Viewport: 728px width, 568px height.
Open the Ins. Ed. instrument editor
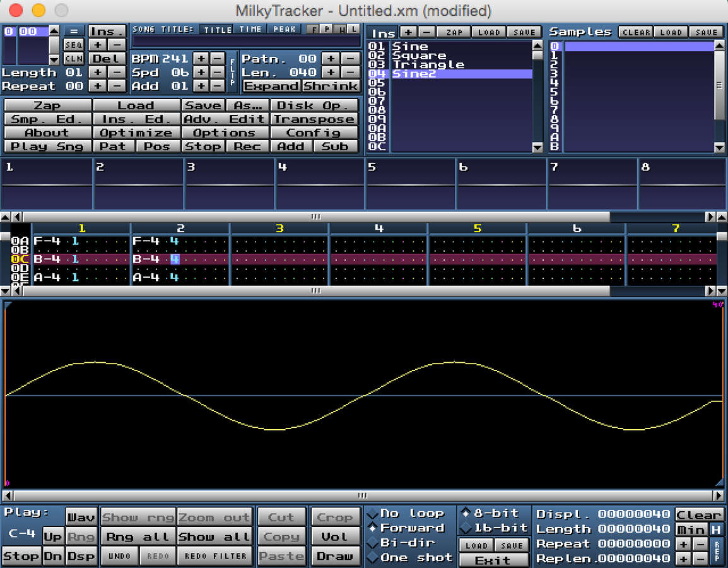[x=136, y=119]
